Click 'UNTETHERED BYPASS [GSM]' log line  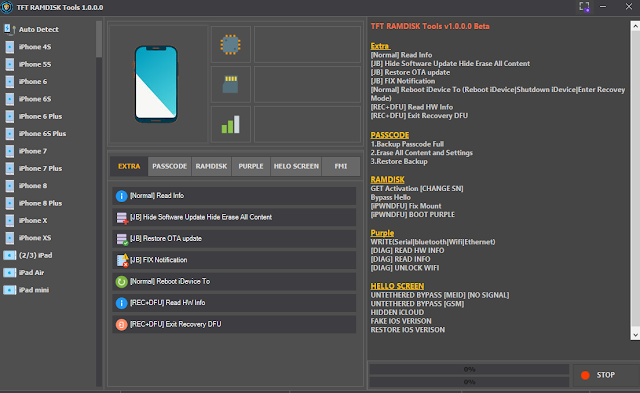tap(417, 304)
